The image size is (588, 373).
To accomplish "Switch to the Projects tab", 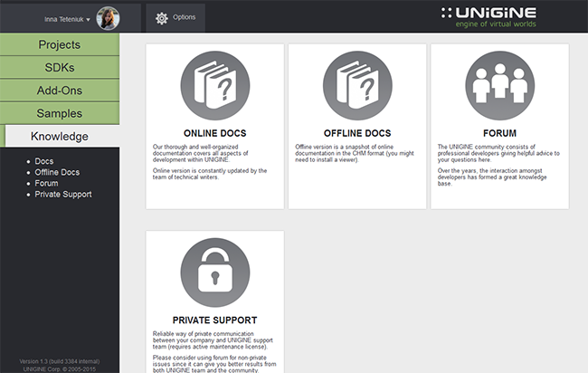I will (60, 44).
